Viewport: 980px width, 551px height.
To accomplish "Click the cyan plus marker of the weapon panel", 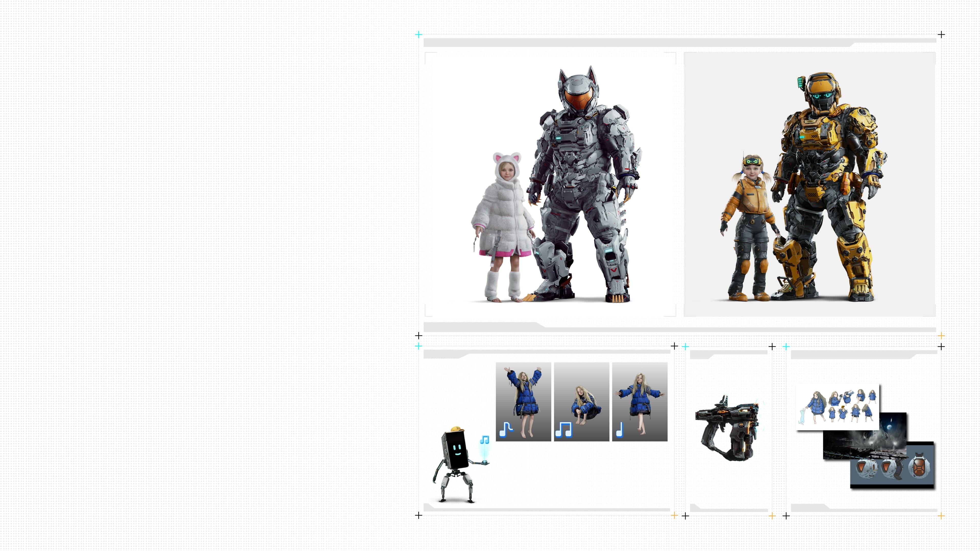I will (685, 346).
